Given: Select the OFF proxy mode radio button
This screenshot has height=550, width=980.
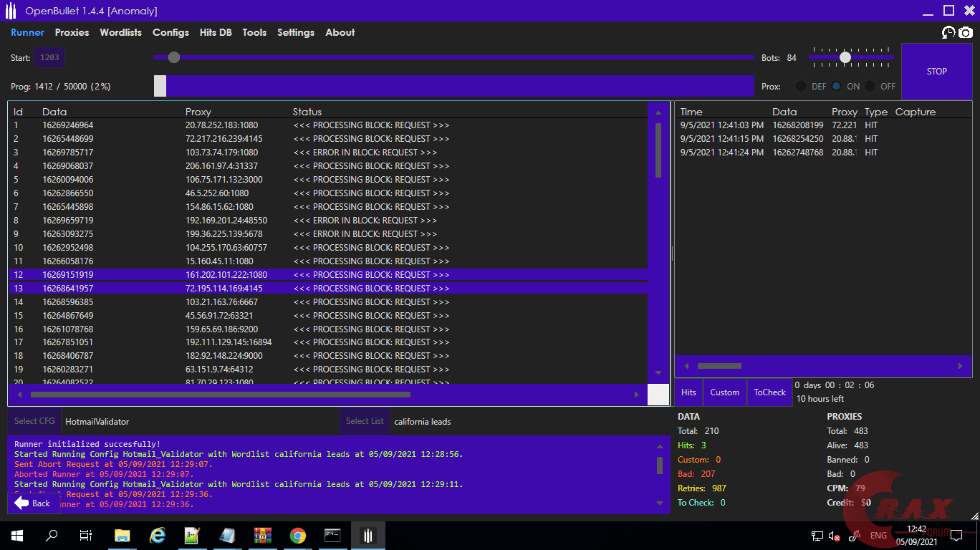Looking at the screenshot, I should click(x=870, y=86).
